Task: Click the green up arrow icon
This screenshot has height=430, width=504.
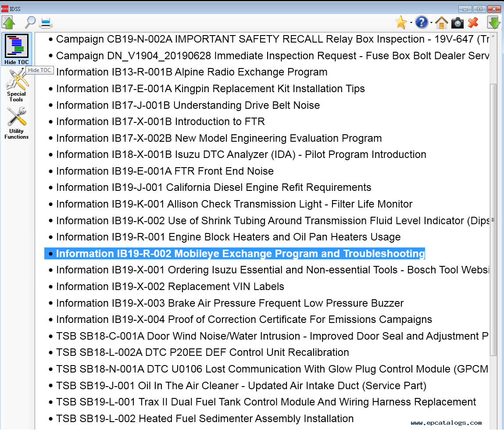Action: coord(9,22)
